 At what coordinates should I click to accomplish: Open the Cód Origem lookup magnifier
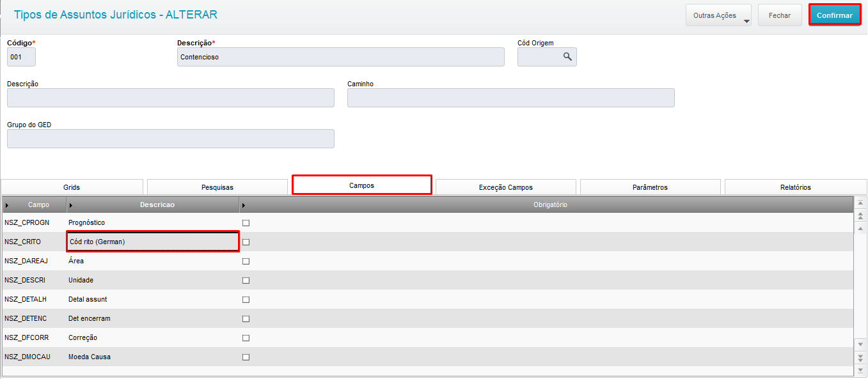tap(567, 57)
